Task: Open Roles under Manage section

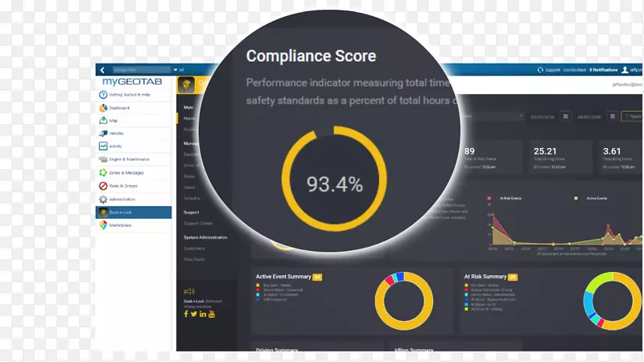Action: click(189, 176)
